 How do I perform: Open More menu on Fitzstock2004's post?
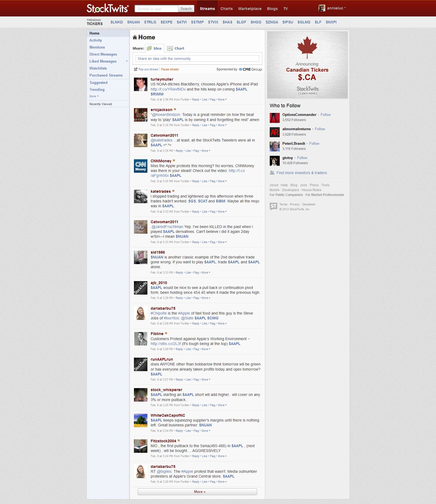222,456
